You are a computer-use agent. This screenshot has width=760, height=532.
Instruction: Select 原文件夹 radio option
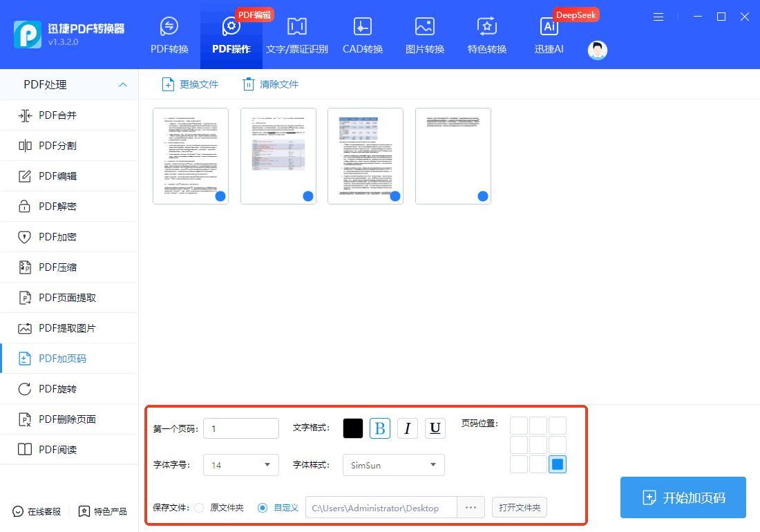(199, 508)
